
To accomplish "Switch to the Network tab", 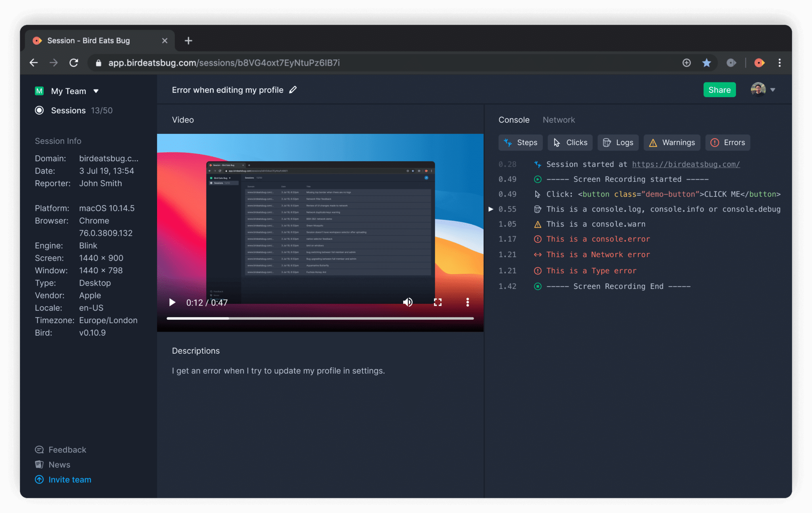I will click(559, 120).
